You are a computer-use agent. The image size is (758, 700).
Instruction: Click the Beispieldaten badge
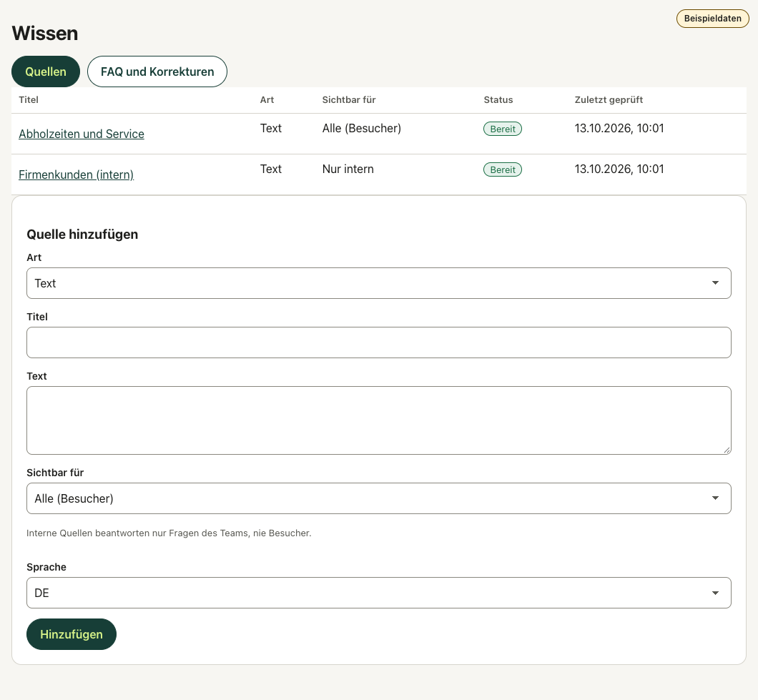pos(712,19)
